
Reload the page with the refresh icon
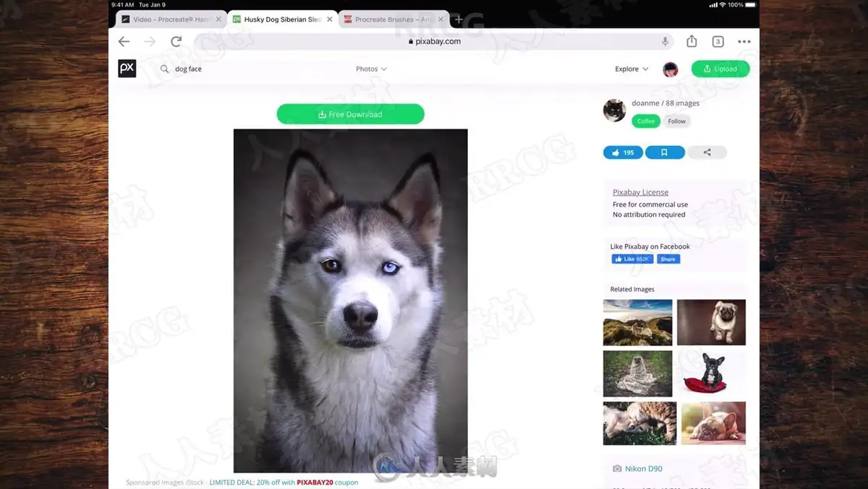tap(176, 41)
